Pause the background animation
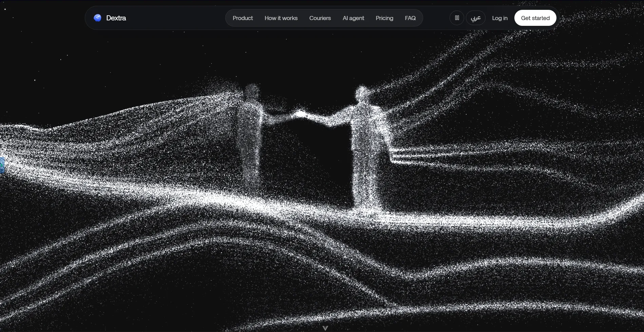 (457, 18)
